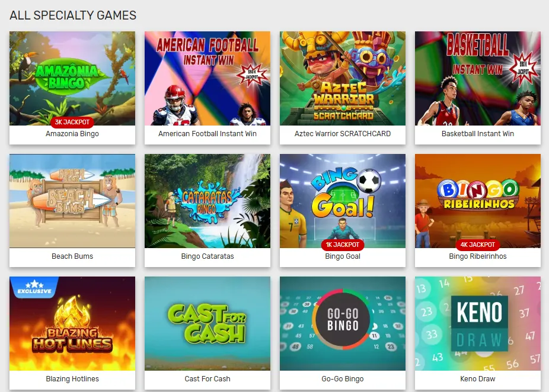
Task: Click the Exclusive star badge on Blazing Hotlines
Action: pos(34,287)
